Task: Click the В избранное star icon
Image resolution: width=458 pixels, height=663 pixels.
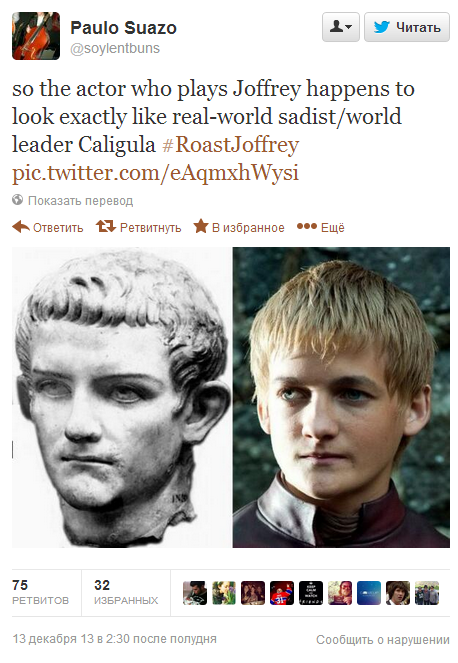Action: click(x=201, y=226)
